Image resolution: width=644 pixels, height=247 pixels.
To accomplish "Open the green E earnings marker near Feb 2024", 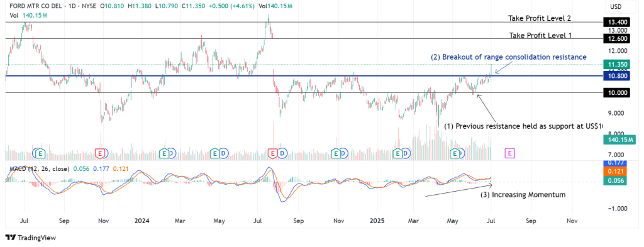I will pos(164,153).
